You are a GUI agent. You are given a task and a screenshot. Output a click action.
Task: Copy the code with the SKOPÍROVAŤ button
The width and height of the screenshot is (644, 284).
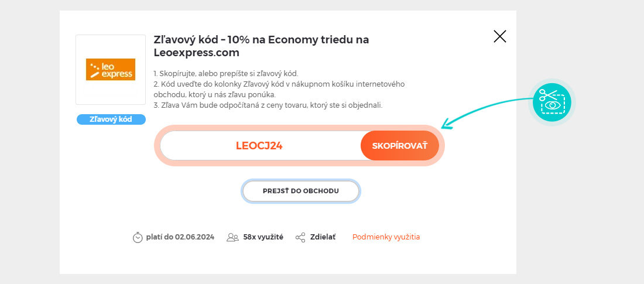tap(400, 145)
